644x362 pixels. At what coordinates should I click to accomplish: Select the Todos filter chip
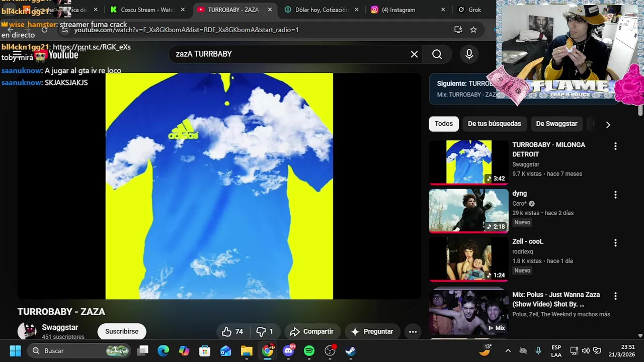tap(444, 124)
